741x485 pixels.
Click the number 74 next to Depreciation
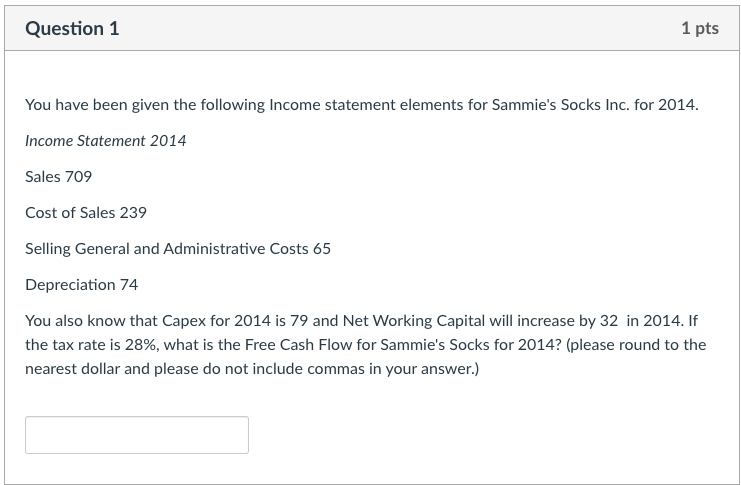click(x=129, y=285)
